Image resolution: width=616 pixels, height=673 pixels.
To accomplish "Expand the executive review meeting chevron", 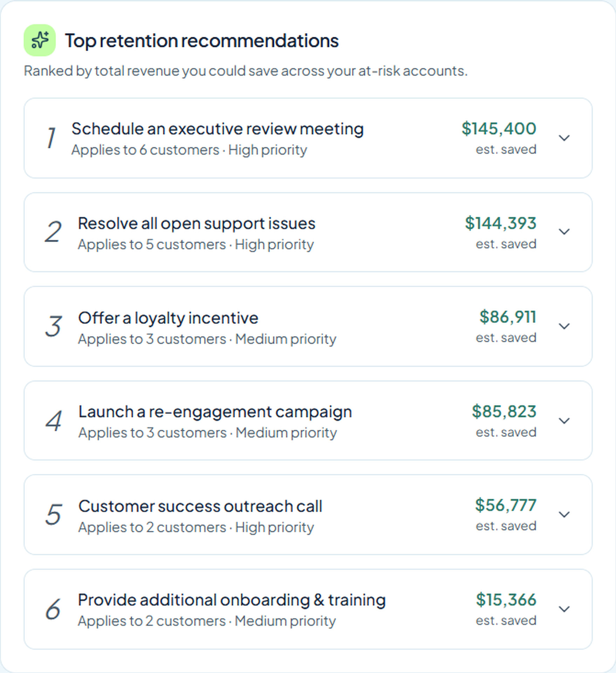I will [564, 138].
